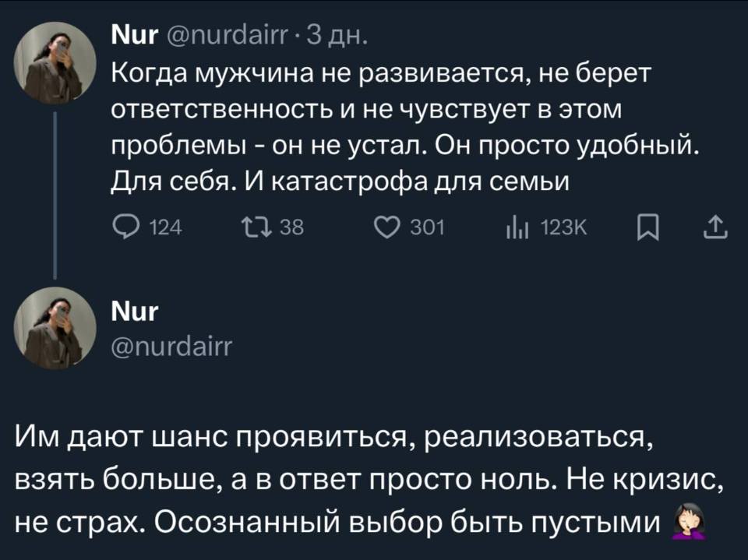Image resolution: width=748 pixels, height=560 pixels.
Task: Open the tweet via the 3 дн. timestamp
Action: [338, 33]
